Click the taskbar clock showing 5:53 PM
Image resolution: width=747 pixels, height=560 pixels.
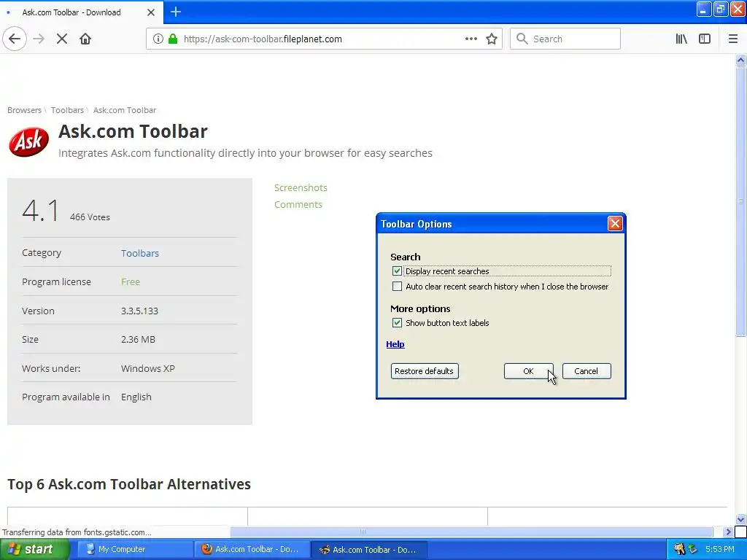tap(720, 549)
